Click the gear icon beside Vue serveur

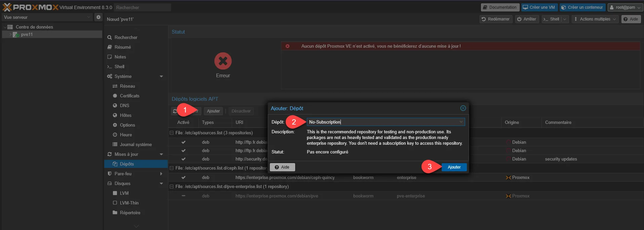(98, 17)
